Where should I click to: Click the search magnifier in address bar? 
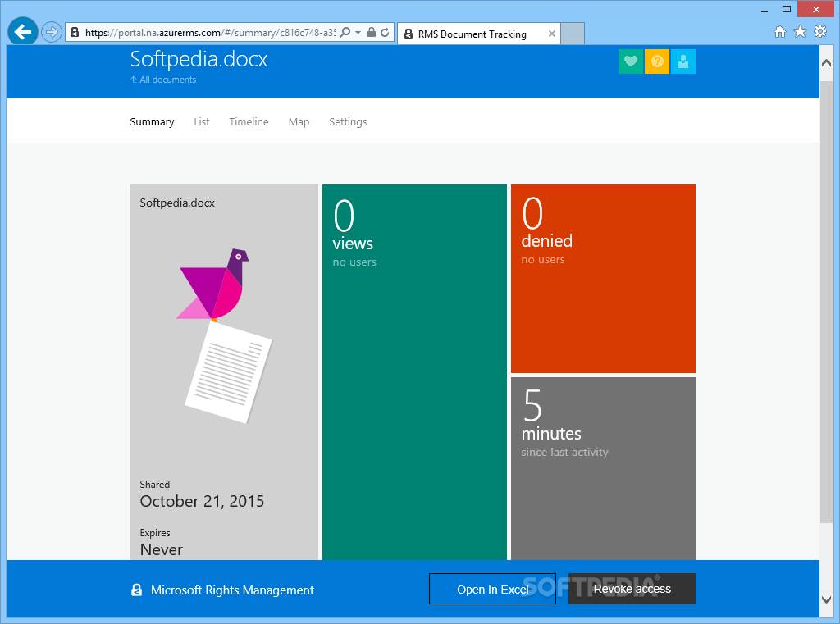345,32
